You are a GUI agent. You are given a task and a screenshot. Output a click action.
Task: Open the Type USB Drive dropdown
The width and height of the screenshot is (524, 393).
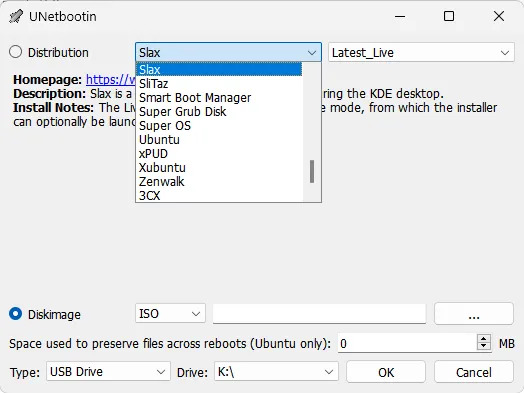tap(108, 371)
